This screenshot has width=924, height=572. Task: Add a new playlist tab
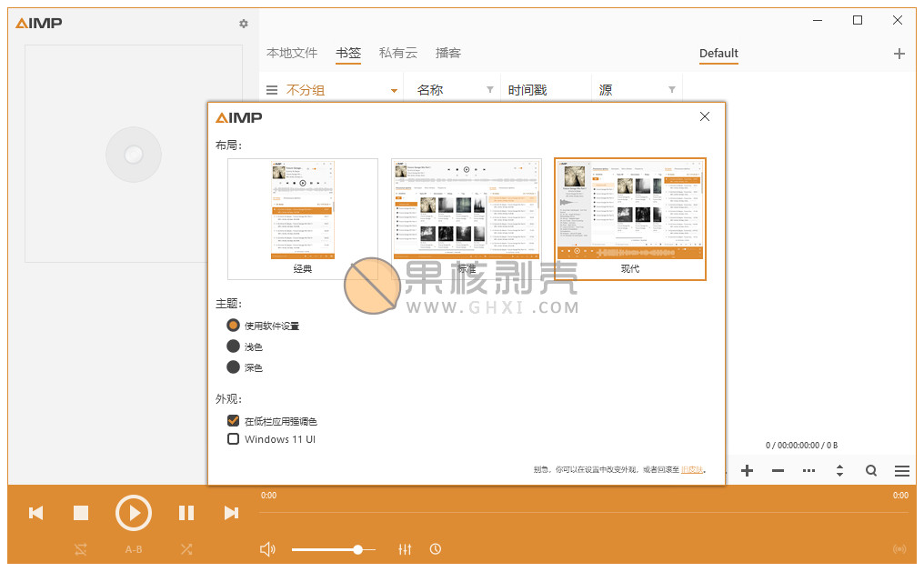coord(899,54)
